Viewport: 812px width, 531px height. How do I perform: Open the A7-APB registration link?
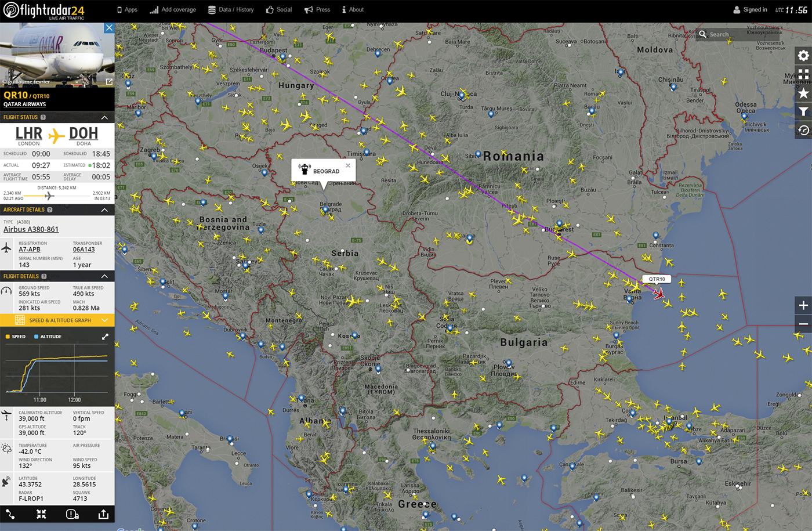pyautogui.click(x=30, y=250)
